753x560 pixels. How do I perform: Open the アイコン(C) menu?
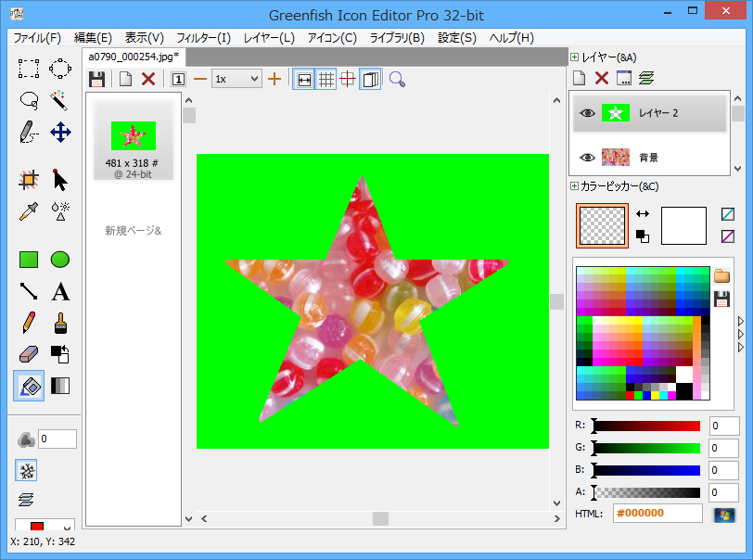click(x=331, y=38)
